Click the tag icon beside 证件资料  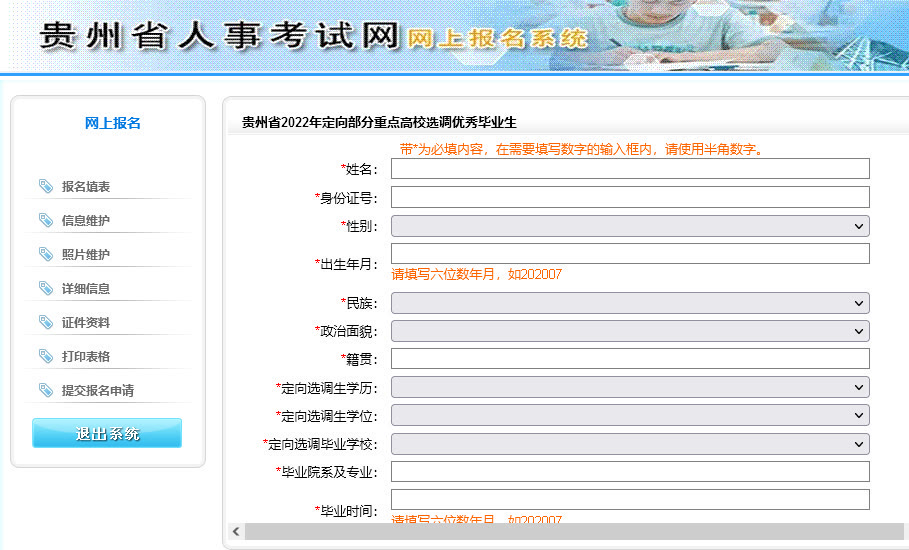46,322
